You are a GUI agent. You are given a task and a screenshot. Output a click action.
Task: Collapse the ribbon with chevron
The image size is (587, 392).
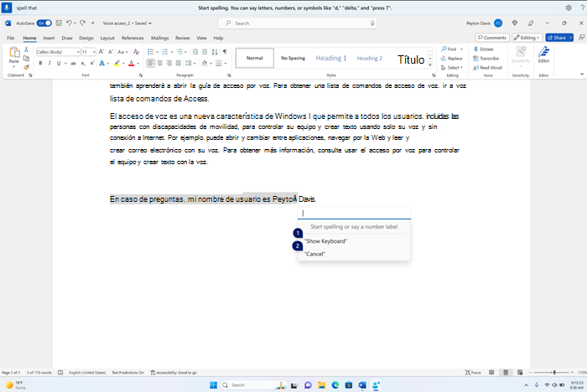(582, 74)
